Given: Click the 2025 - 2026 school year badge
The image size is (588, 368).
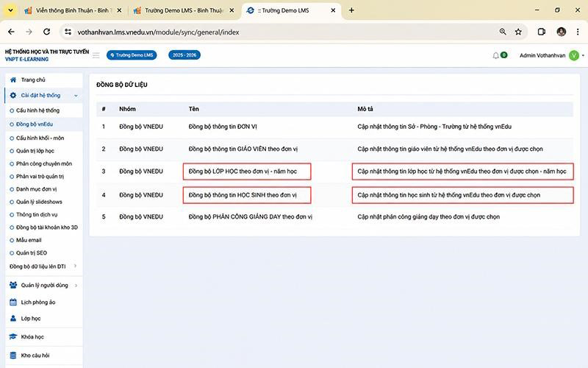Looking at the screenshot, I should (x=184, y=55).
